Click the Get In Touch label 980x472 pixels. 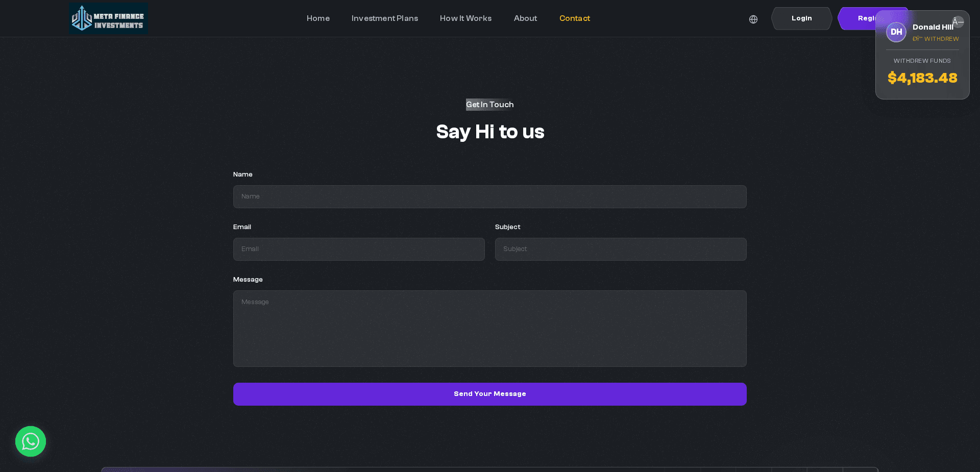[x=490, y=105]
